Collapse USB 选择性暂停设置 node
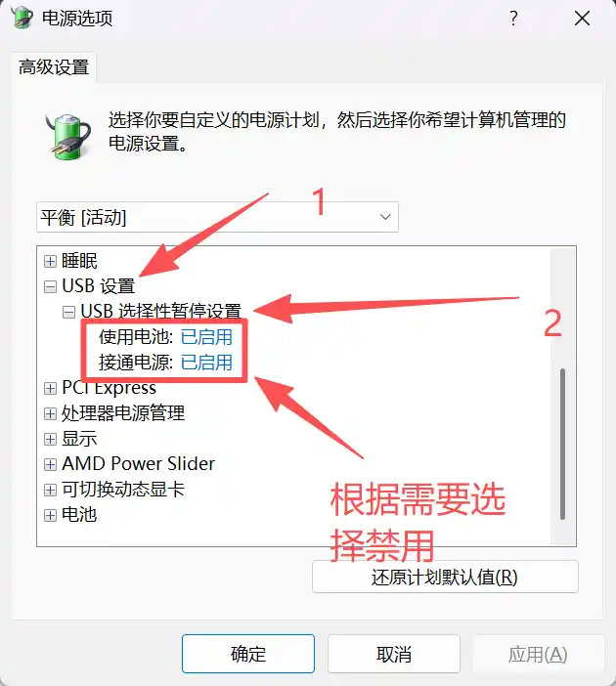 tap(68, 312)
